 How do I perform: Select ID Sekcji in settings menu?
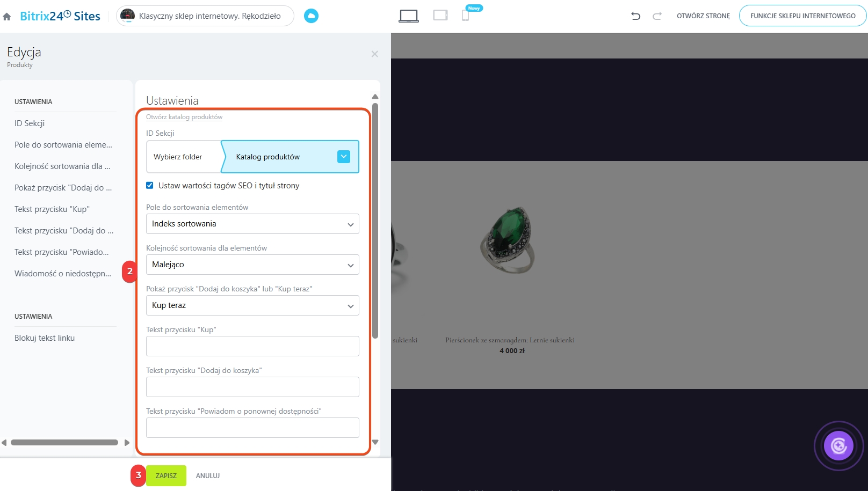pos(30,123)
